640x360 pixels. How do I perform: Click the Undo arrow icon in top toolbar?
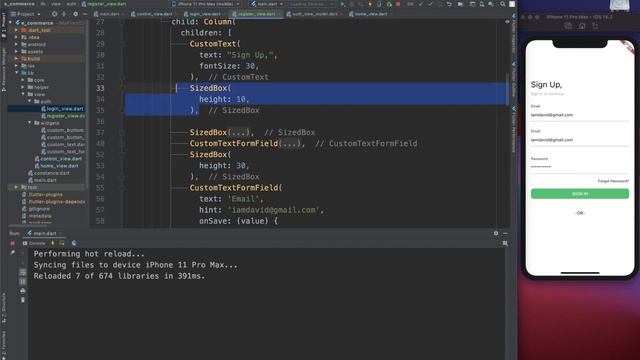(449, 4)
